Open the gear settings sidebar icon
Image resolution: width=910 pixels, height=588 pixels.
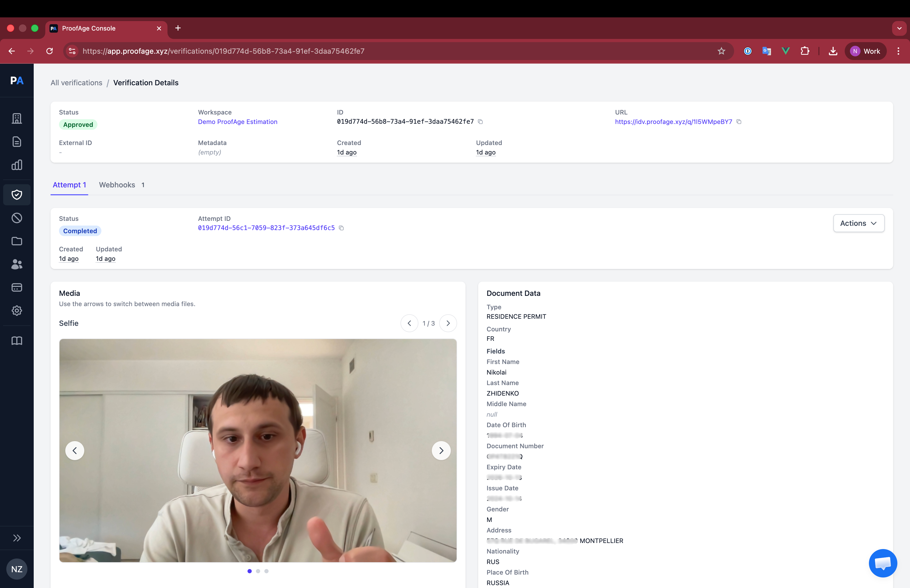pyautogui.click(x=17, y=310)
